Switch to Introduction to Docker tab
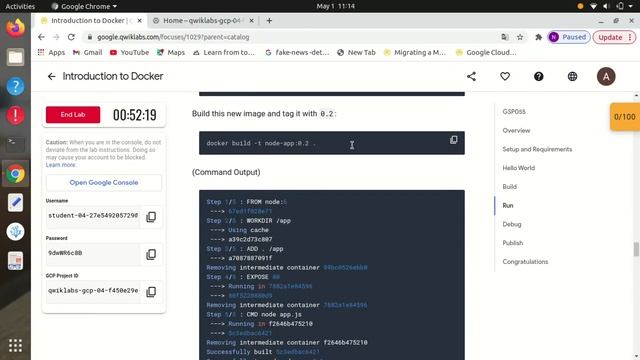The height and width of the screenshot is (360, 640). click(91, 20)
